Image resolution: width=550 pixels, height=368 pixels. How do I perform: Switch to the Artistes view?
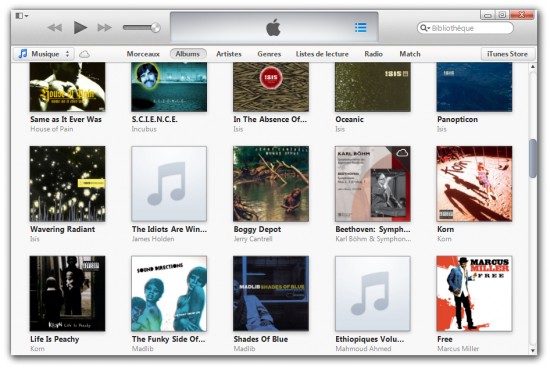229,54
